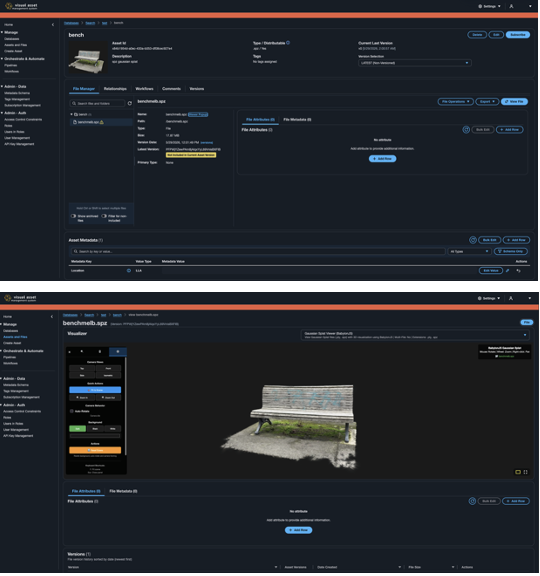Screen dimensions: 540x576
Task: Select the green Dark background option
Action: click(x=78, y=429)
